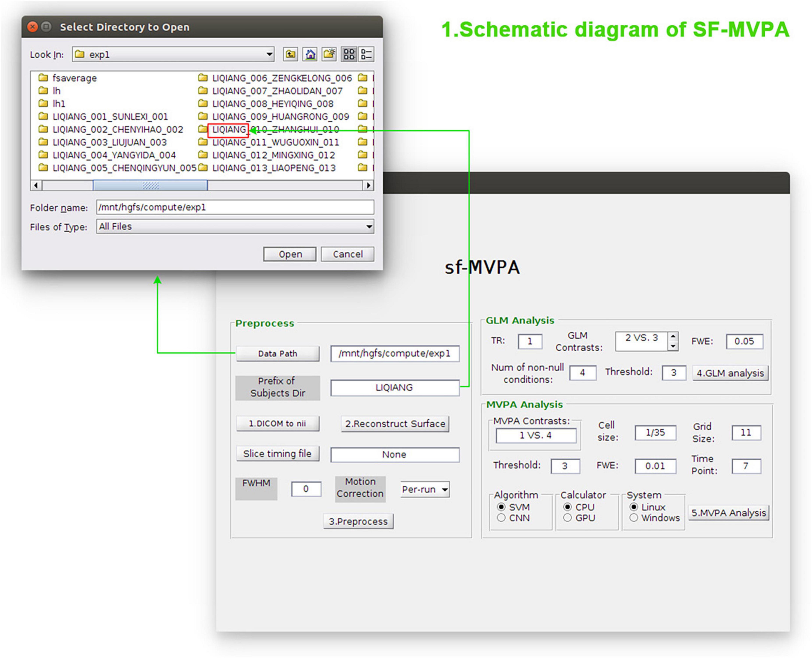
Task: Choose GPU calculator option
Action: click(x=567, y=518)
